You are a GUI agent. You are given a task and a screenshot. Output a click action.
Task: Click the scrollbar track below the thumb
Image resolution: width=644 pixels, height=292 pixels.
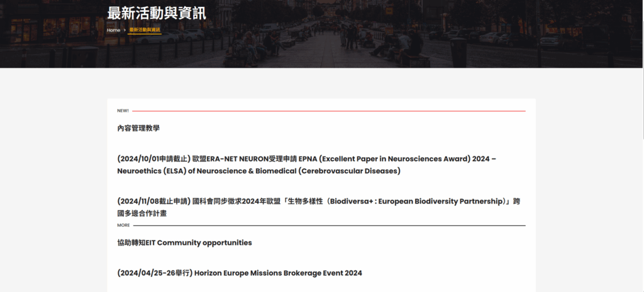tap(640, 220)
